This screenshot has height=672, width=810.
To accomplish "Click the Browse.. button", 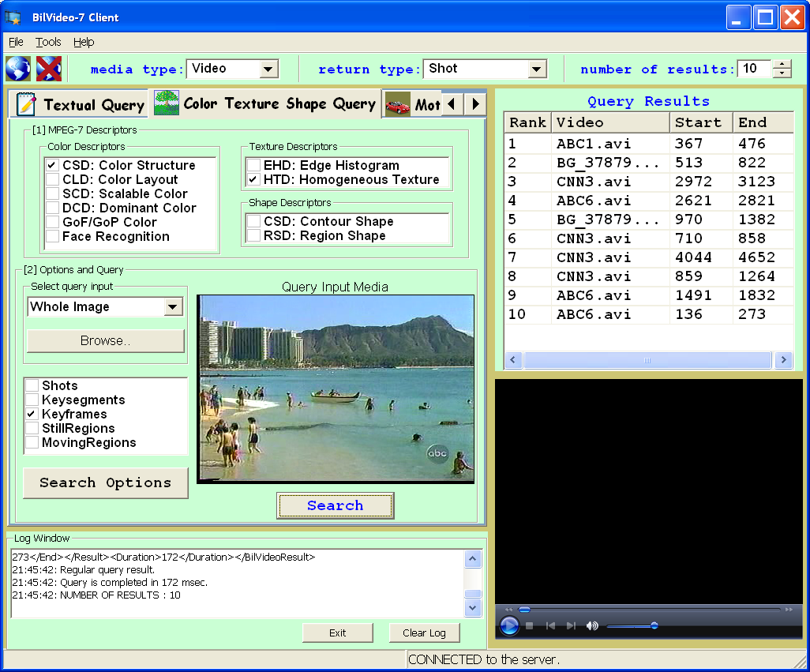I will tap(106, 341).
